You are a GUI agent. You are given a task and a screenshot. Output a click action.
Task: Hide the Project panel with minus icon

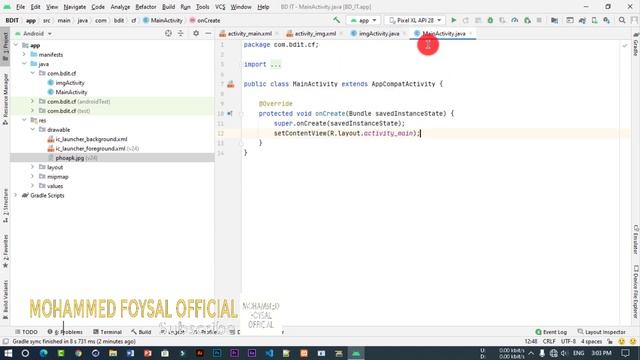(208, 33)
